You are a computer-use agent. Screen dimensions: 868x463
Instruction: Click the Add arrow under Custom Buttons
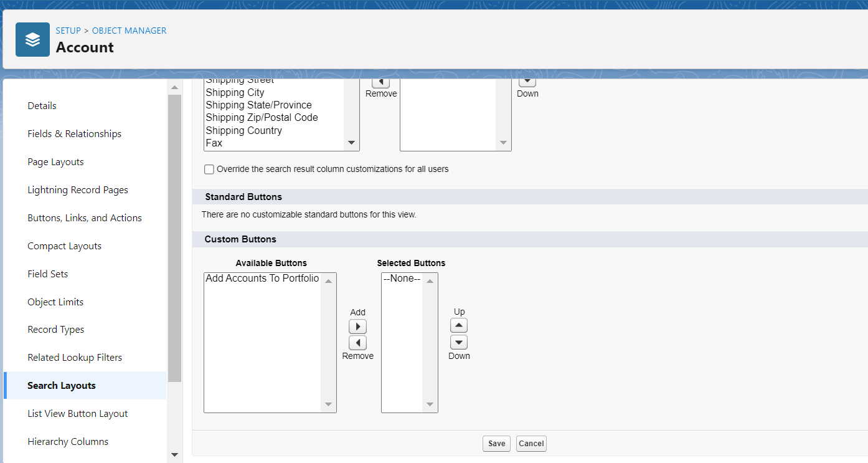[x=357, y=326]
